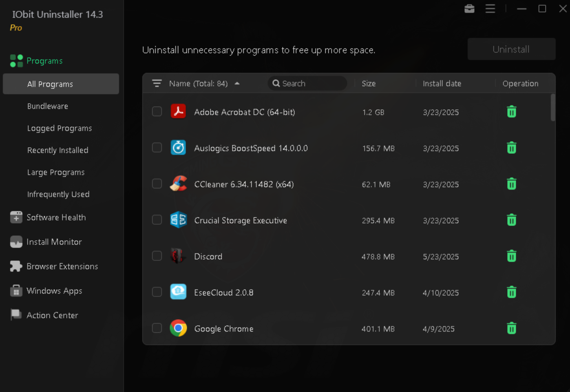Click the Uninstall button

tap(511, 49)
